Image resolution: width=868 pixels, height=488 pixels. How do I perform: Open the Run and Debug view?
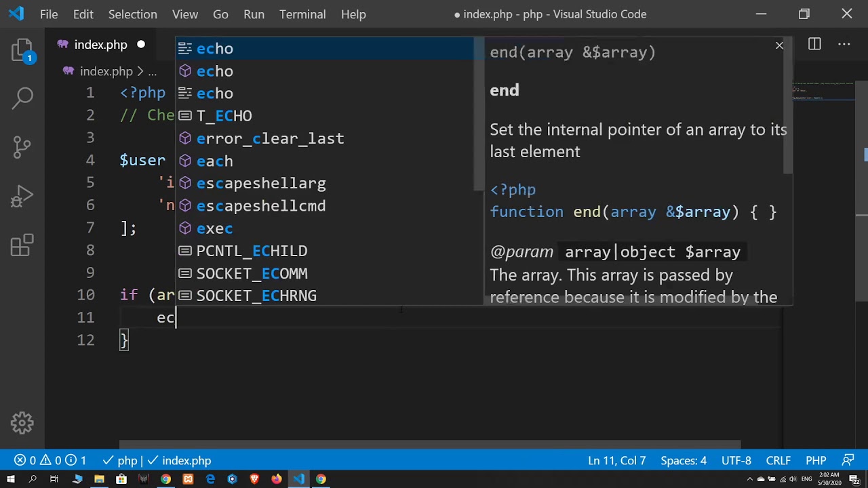[x=22, y=197]
